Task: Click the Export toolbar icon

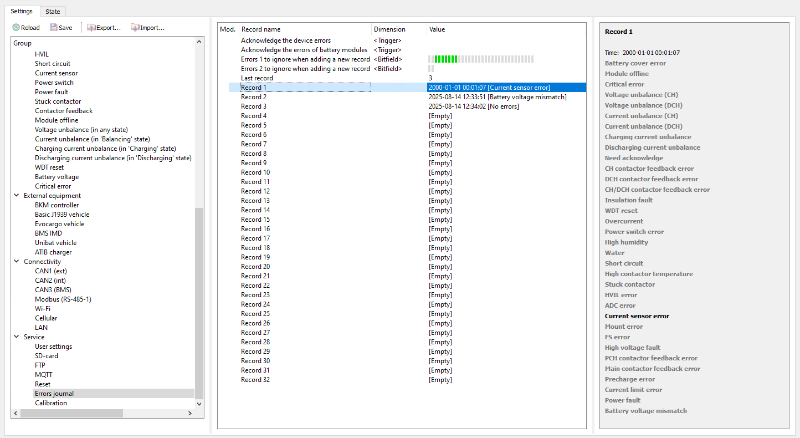Action: click(91, 28)
